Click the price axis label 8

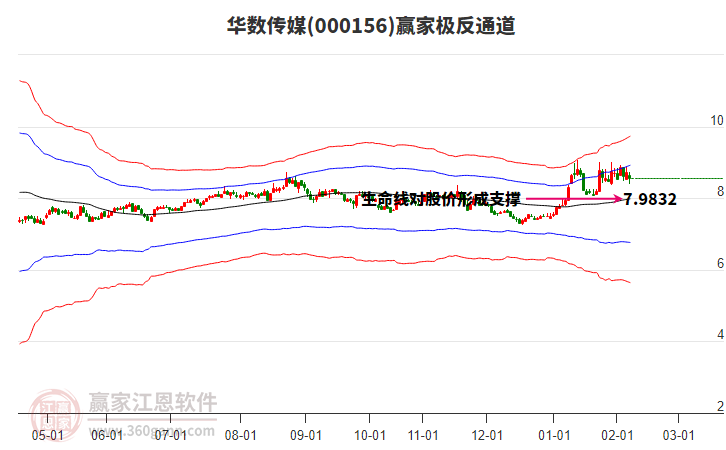(720, 191)
